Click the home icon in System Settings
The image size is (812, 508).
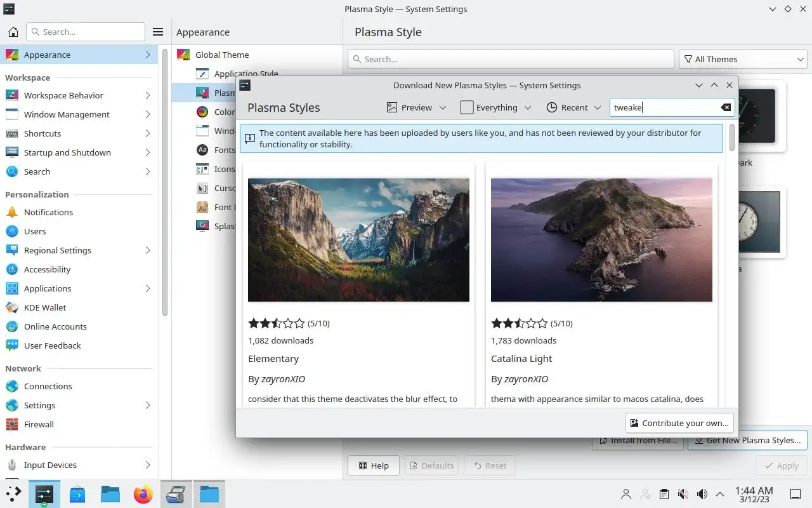[x=13, y=32]
